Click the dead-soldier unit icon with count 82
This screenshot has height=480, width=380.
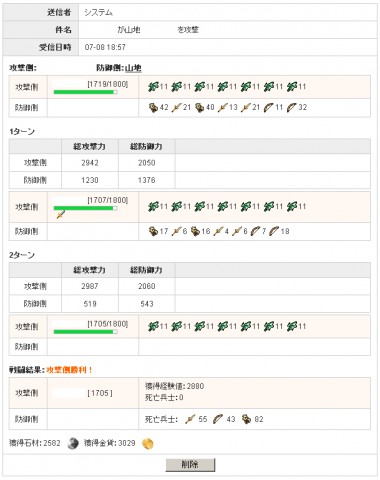pyautogui.click(x=246, y=419)
